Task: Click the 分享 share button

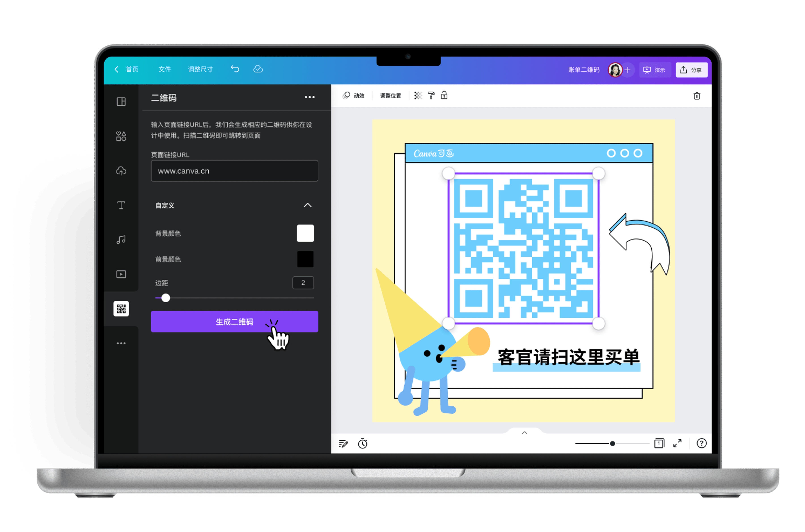Action: coord(691,70)
